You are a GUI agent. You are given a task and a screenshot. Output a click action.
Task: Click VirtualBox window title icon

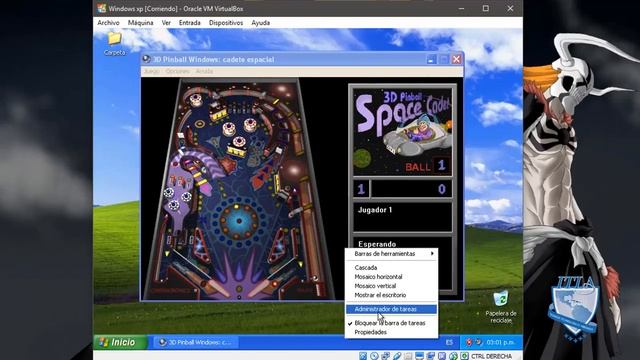pyautogui.click(x=102, y=8)
